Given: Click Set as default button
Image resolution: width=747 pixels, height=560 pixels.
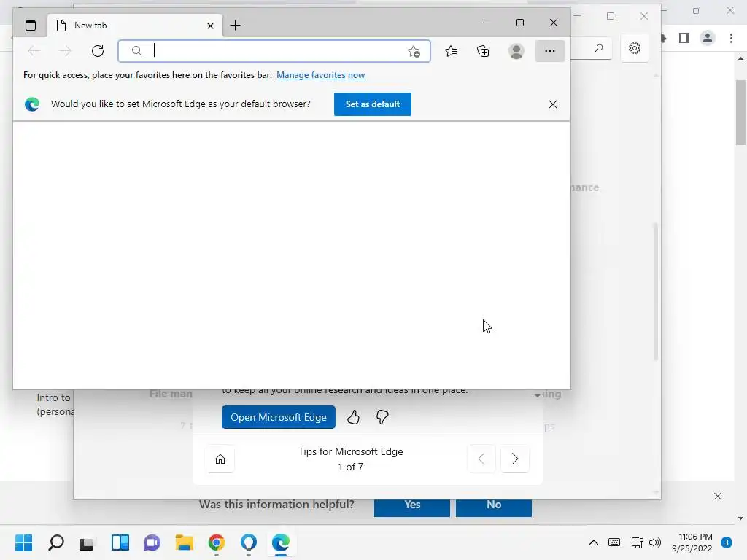Looking at the screenshot, I should (373, 104).
